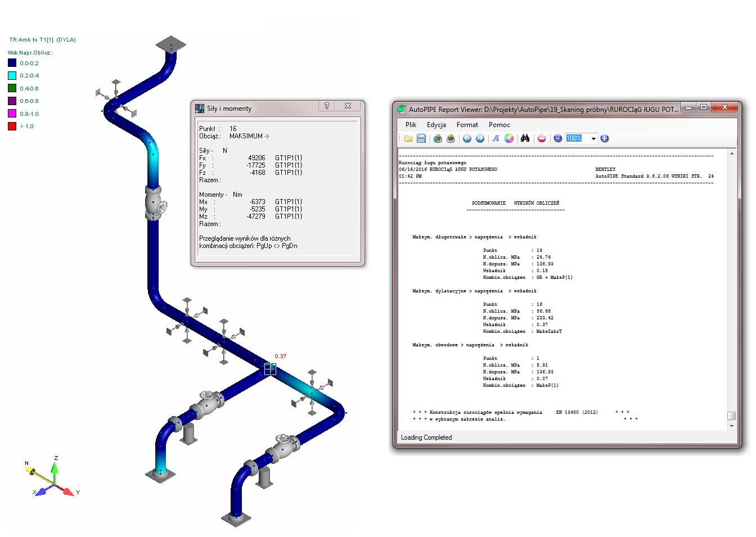Screen dimensions: 756x537
Task: Click the open folder icon in report viewer
Action: pyautogui.click(x=408, y=138)
